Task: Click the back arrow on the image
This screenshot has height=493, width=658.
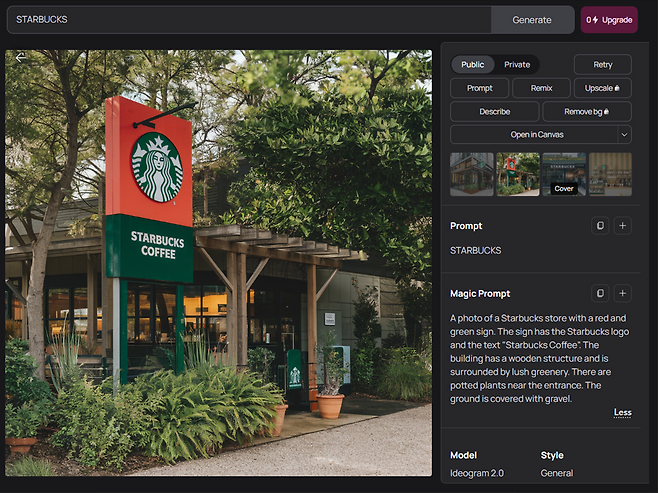Action: point(20,58)
